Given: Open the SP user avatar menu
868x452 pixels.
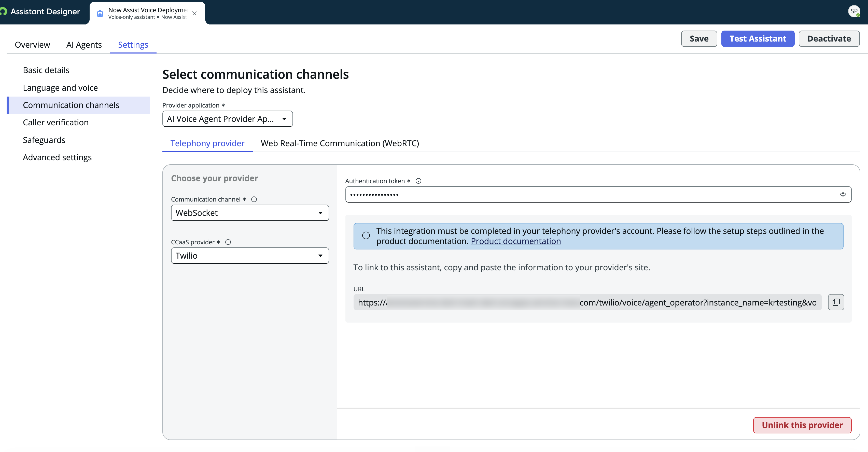Looking at the screenshot, I should click(x=854, y=11).
